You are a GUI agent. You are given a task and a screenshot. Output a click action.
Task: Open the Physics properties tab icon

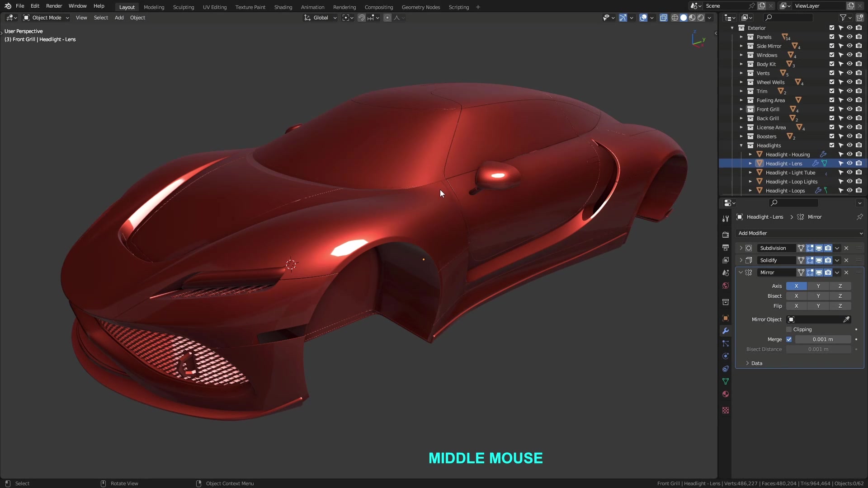(726, 356)
